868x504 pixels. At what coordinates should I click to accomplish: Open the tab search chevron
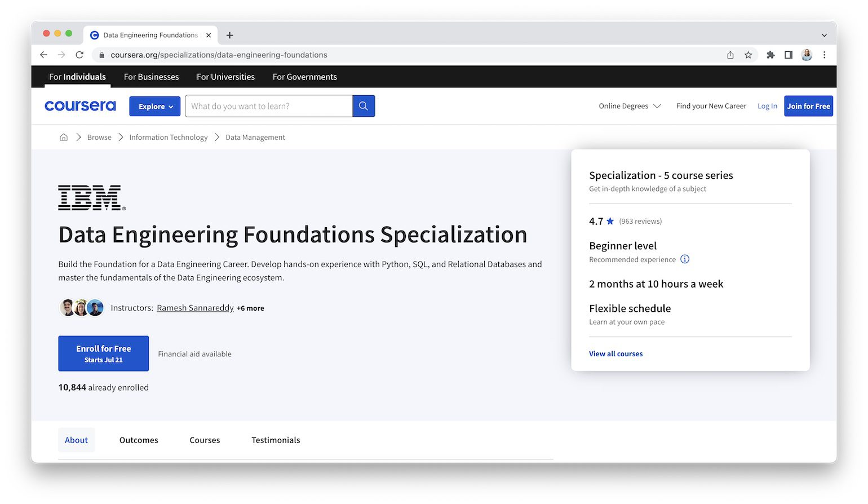pos(824,35)
